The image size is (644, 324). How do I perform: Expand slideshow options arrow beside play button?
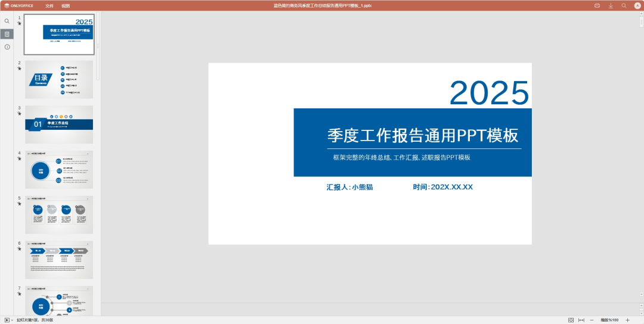(12, 320)
